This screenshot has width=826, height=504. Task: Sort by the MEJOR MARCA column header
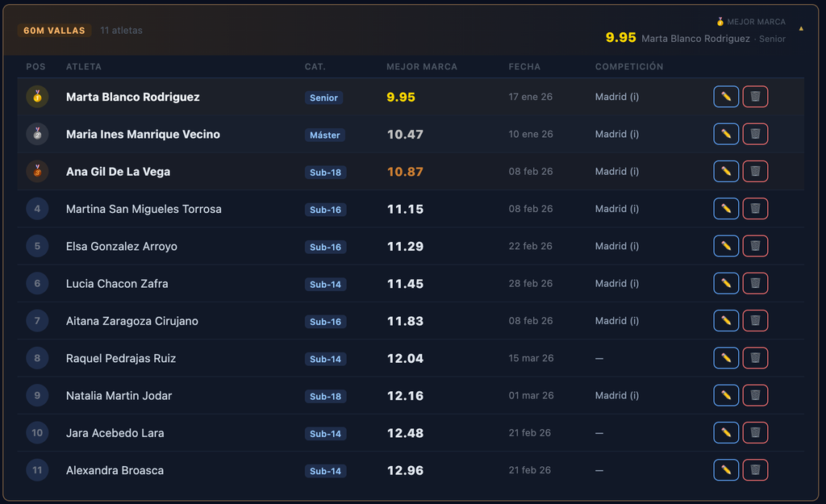coord(421,67)
